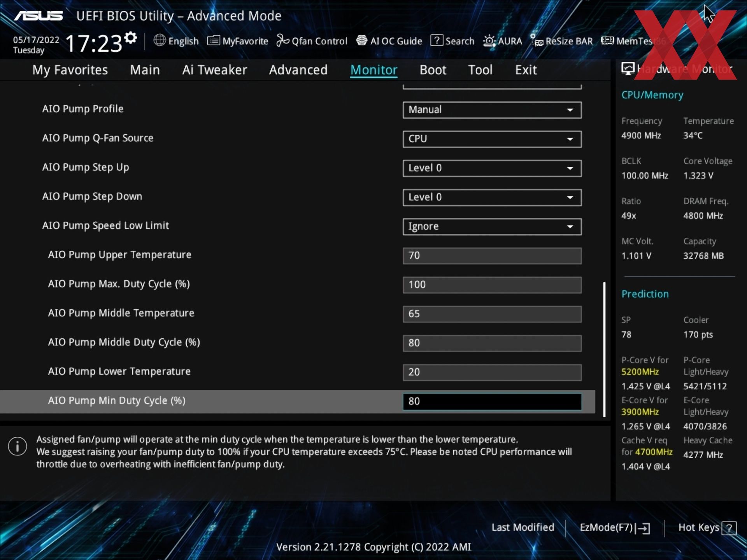Image resolution: width=747 pixels, height=560 pixels.
Task: Switch to the Main tab
Action: [145, 70]
